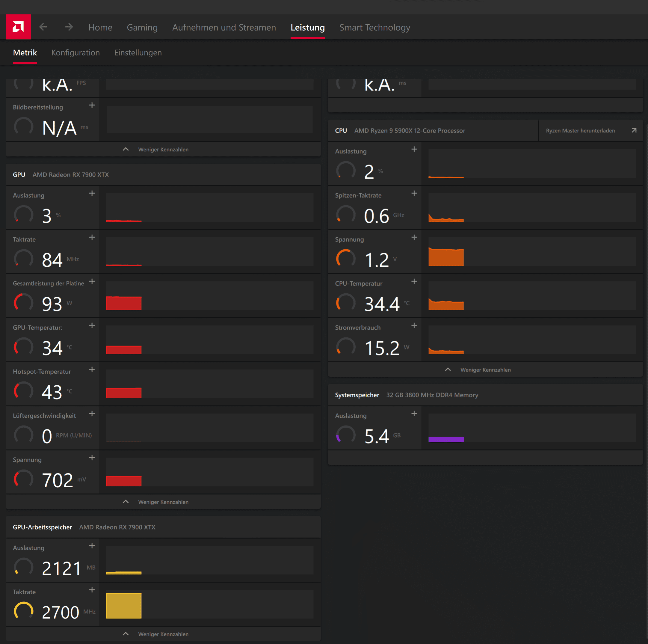Screen dimensions: 648x644
Task: Click plus icon for CPU-Temperatur
Action: click(x=414, y=282)
